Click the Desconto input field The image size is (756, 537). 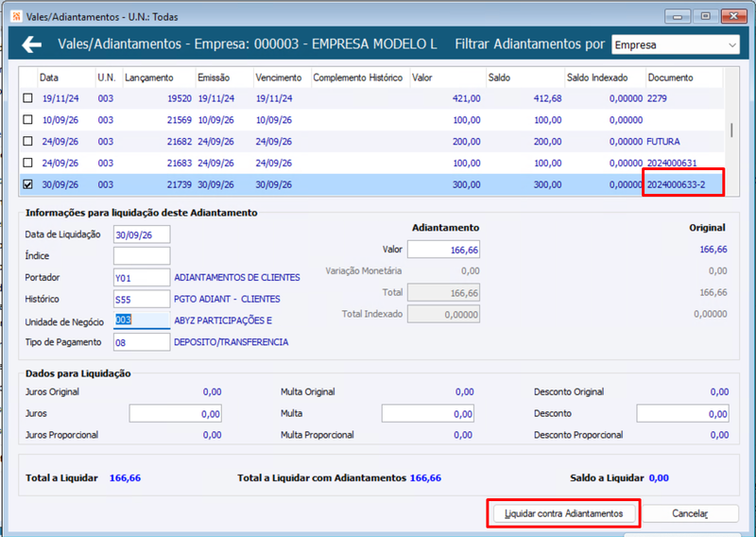[x=682, y=413]
